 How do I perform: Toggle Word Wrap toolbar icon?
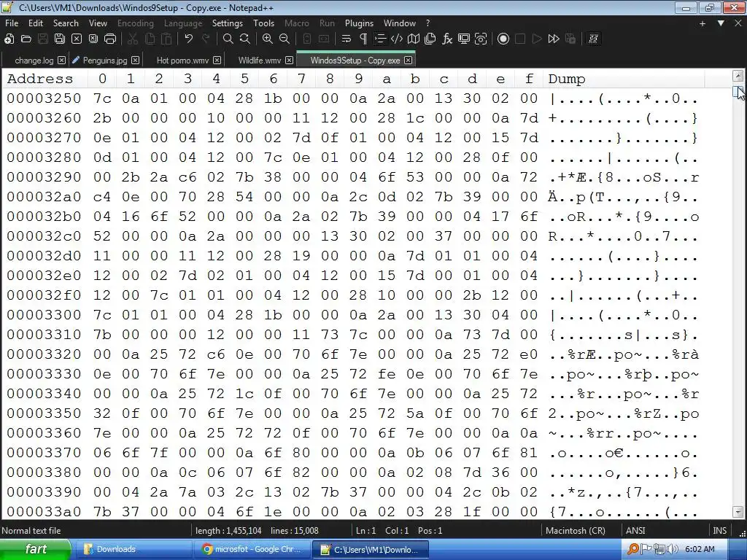[x=347, y=39]
